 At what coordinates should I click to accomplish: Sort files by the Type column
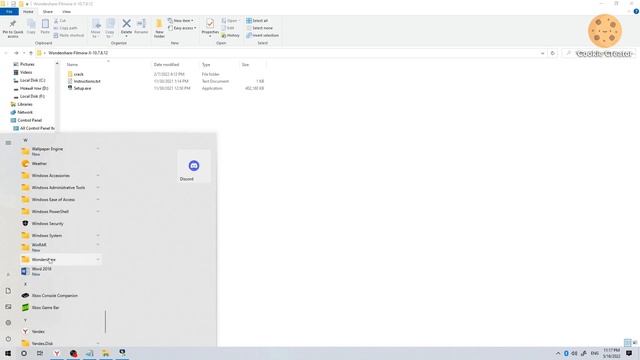click(206, 64)
